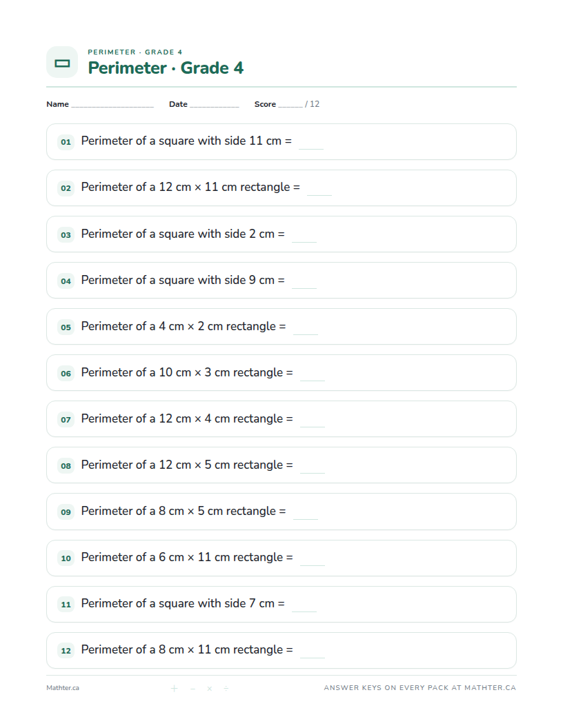Click the answer blank for the side 2 cm square

(x=304, y=236)
